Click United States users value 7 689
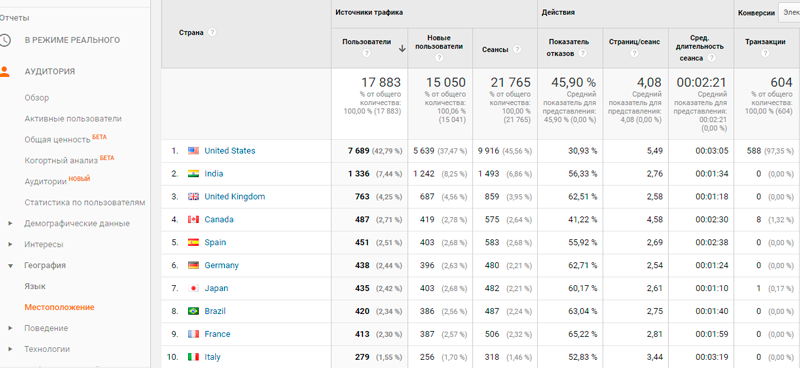 359,151
